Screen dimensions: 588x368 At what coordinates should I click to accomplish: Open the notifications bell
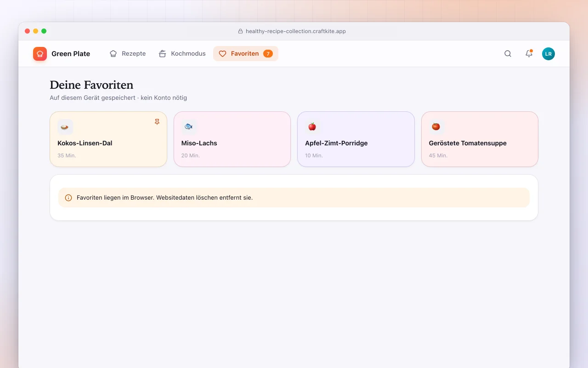pyautogui.click(x=529, y=54)
